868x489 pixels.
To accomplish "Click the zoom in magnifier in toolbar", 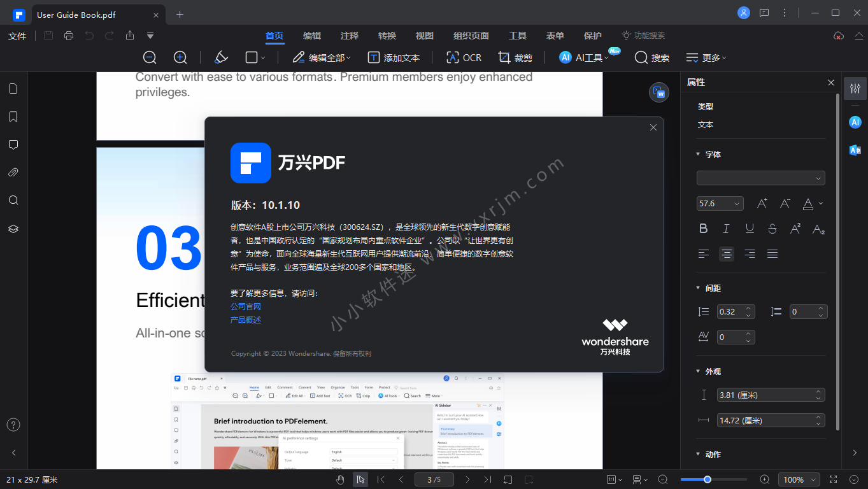I will point(180,57).
